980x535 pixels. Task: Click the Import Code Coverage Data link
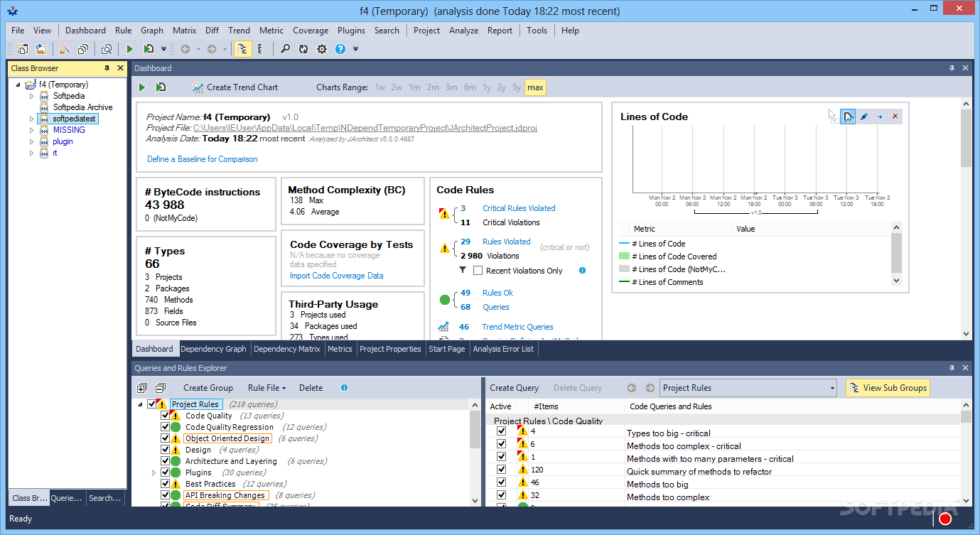tap(337, 276)
